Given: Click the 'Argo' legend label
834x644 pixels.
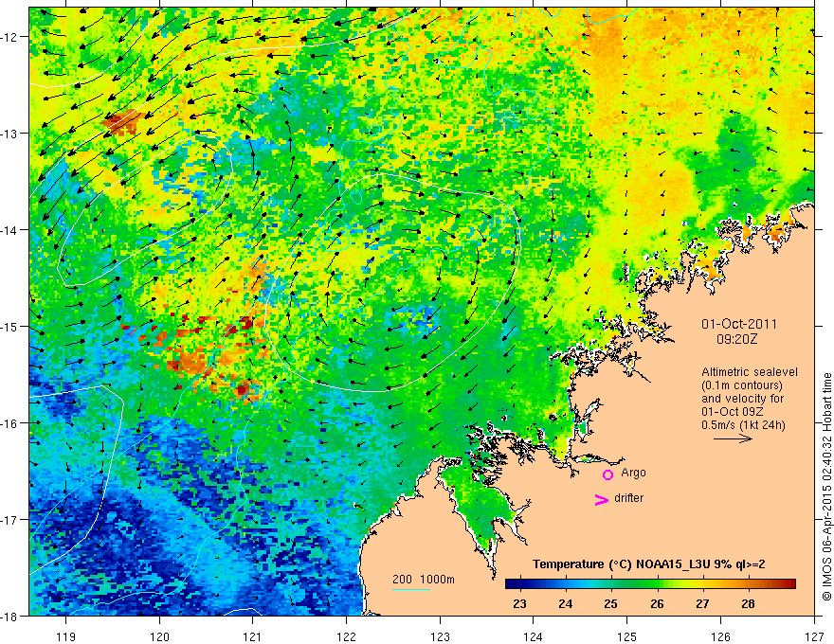Looking at the screenshot, I should tap(633, 473).
